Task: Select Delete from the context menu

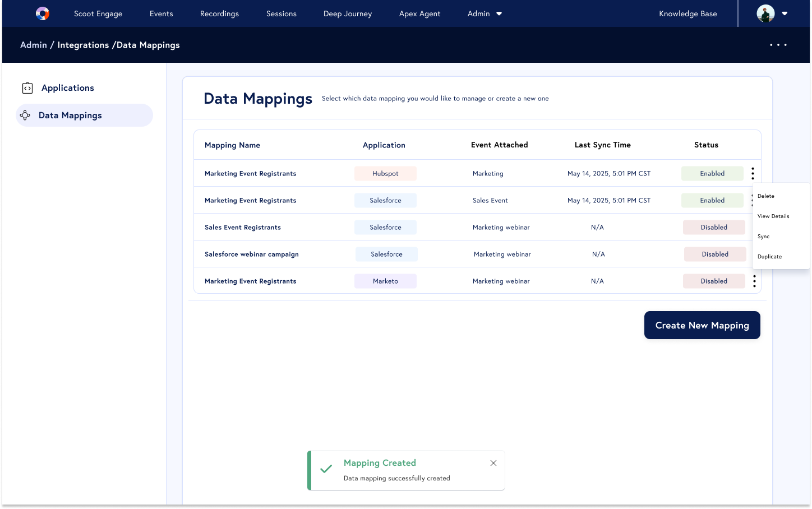Action: (x=766, y=196)
